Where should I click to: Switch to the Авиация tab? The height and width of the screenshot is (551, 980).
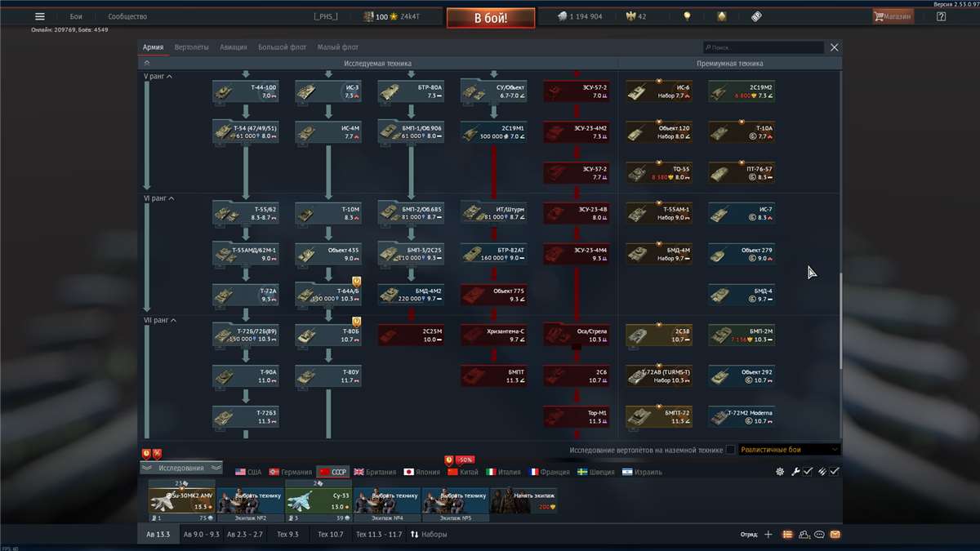coord(233,47)
